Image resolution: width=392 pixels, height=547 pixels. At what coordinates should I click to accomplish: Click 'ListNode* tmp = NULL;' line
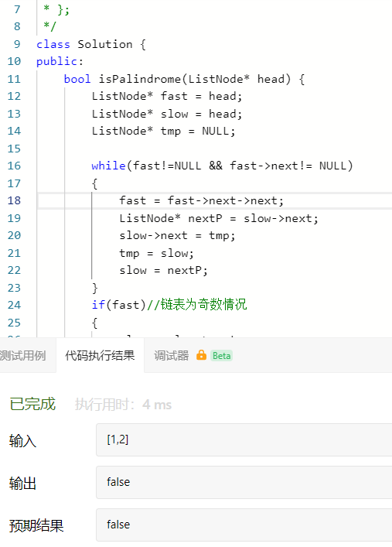click(x=164, y=132)
